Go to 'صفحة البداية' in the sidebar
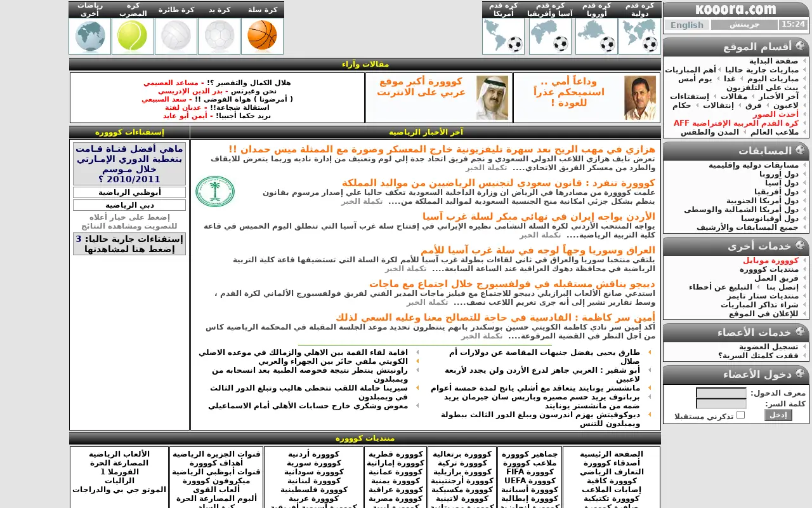This screenshot has height=508, width=812. (x=773, y=61)
